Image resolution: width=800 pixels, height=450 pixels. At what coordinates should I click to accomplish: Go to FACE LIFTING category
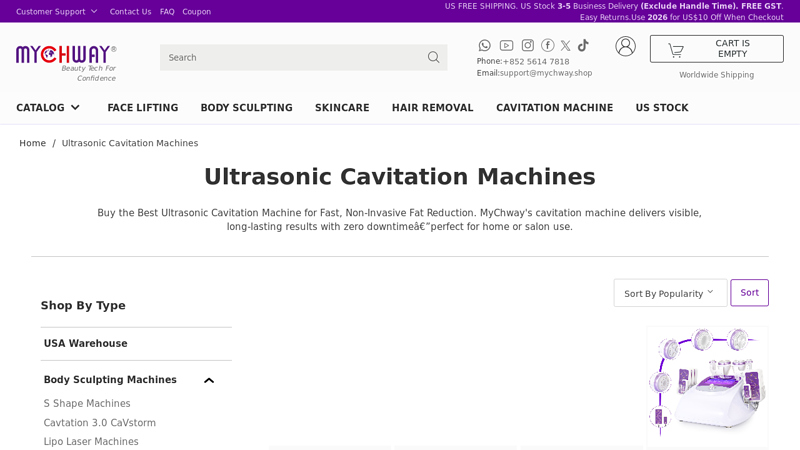point(143,108)
